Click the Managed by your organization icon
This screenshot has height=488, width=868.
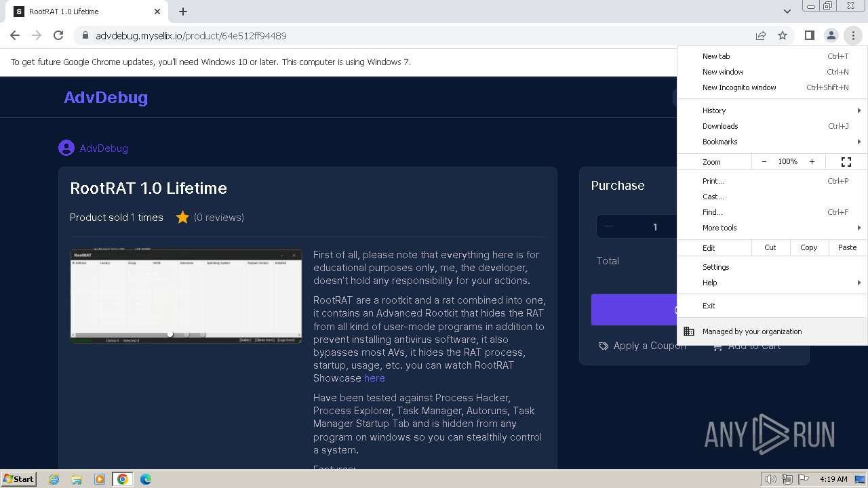click(689, 331)
